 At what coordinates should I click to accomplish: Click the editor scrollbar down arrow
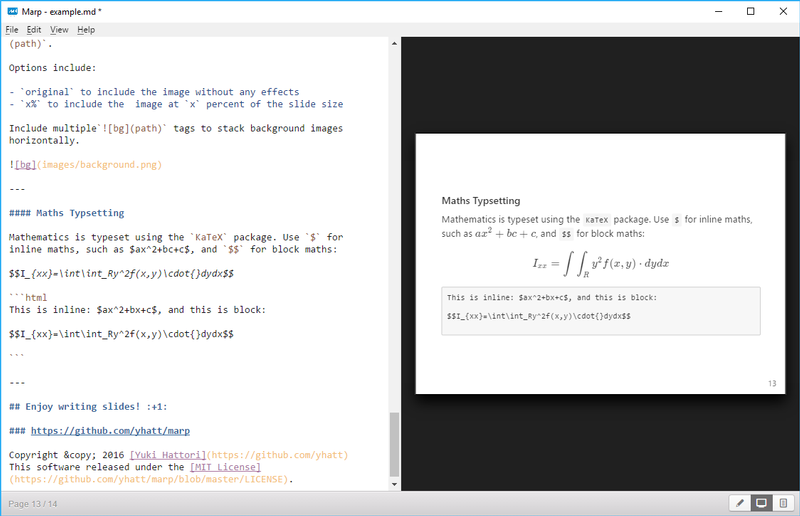pos(394,484)
